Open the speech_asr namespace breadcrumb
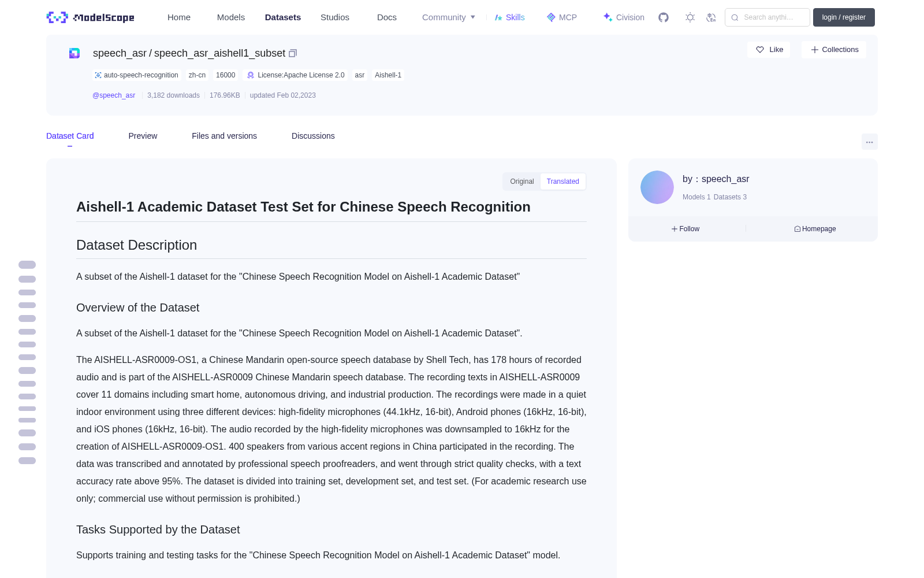 (120, 53)
